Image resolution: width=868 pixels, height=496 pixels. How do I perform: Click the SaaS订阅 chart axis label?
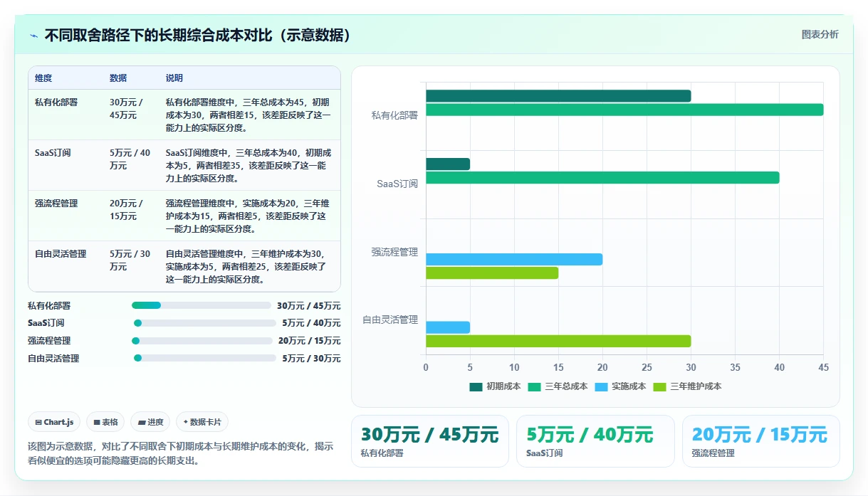[x=397, y=184]
